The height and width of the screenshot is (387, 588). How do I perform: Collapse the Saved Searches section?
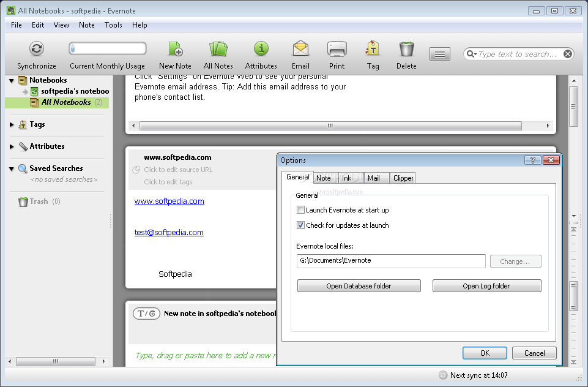tap(12, 169)
